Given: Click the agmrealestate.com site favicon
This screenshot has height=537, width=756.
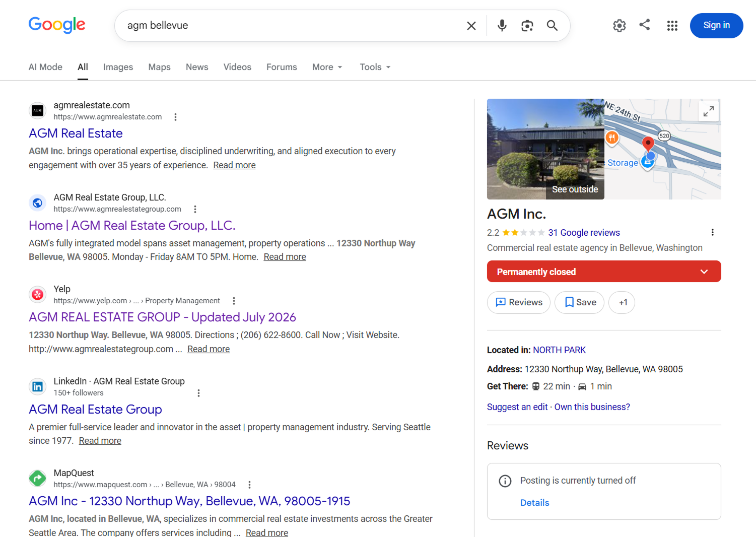Looking at the screenshot, I should [38, 111].
